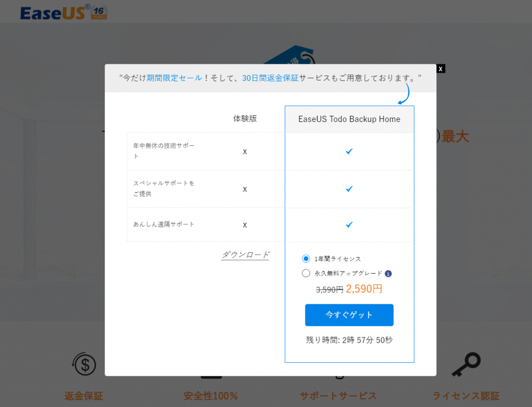Click the あんしん遠隔サポート row label
The width and height of the screenshot is (532, 407).
pyautogui.click(x=164, y=224)
